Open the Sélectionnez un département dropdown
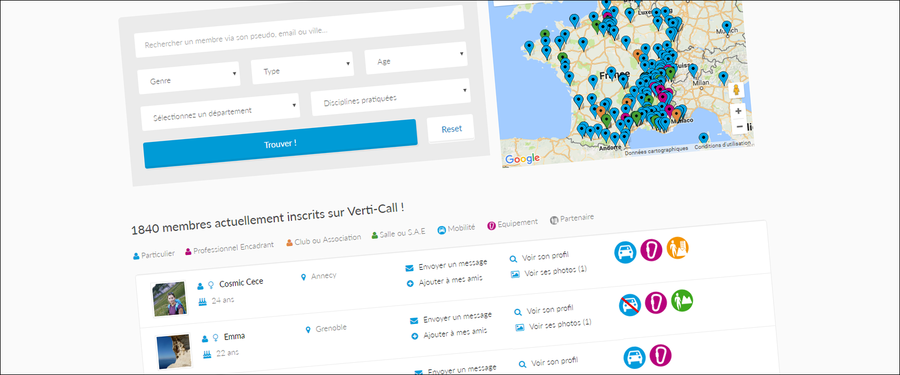900x375 pixels. 220,113
